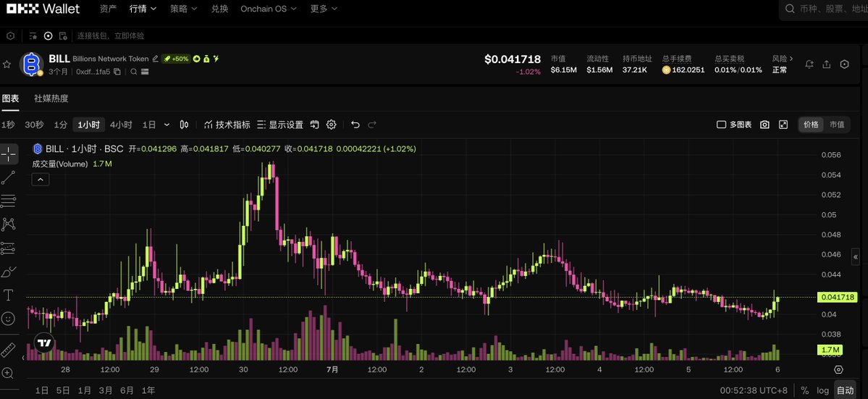
Task: Undo the last chart action
Action: coord(355,125)
